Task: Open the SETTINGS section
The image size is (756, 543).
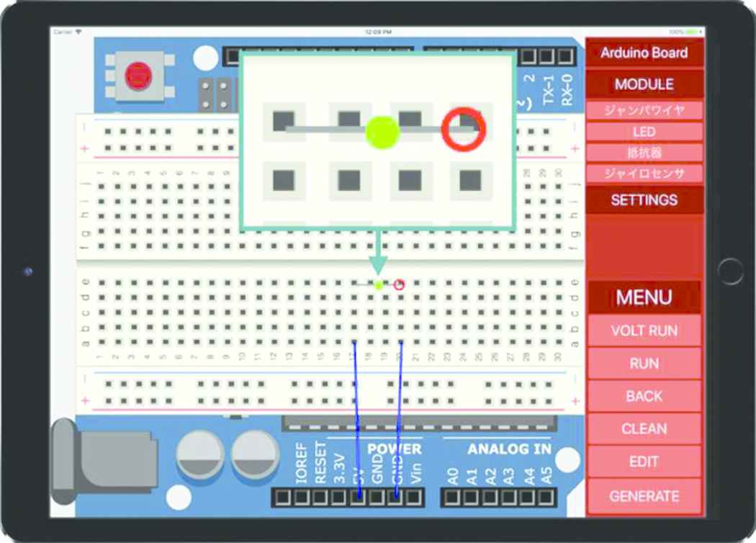Action: point(644,199)
